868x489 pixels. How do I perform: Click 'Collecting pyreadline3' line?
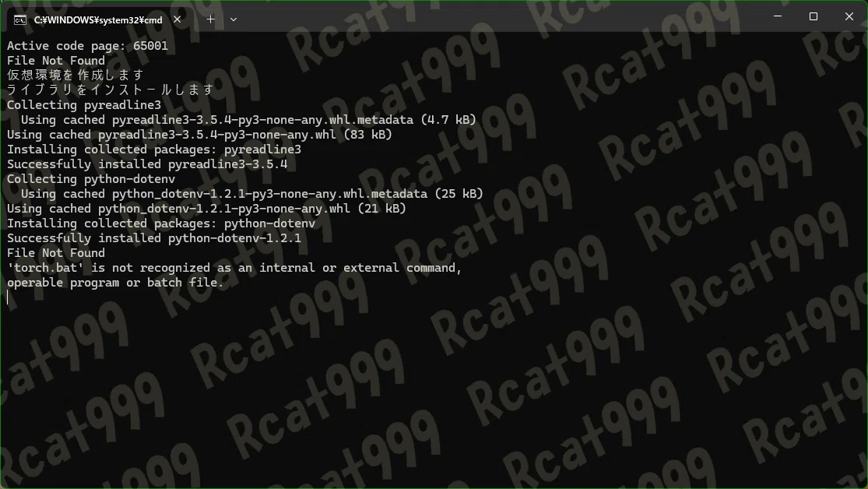pos(84,105)
